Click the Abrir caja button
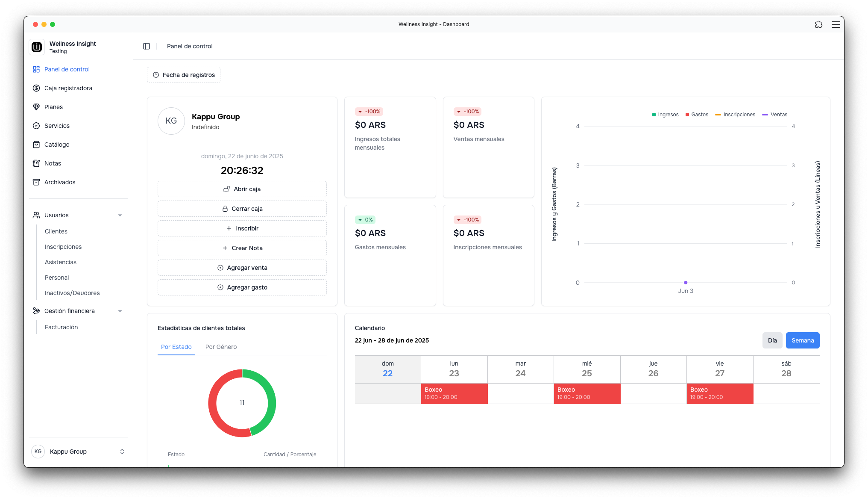 (242, 189)
